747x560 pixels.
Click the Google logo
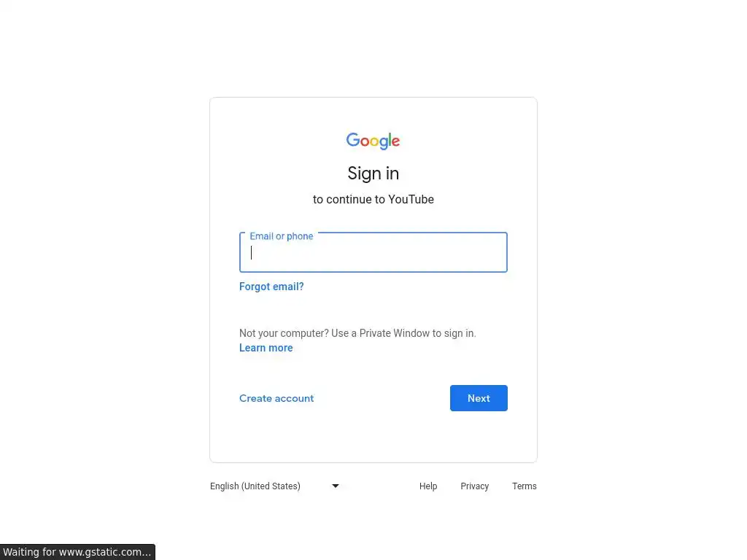coord(373,141)
